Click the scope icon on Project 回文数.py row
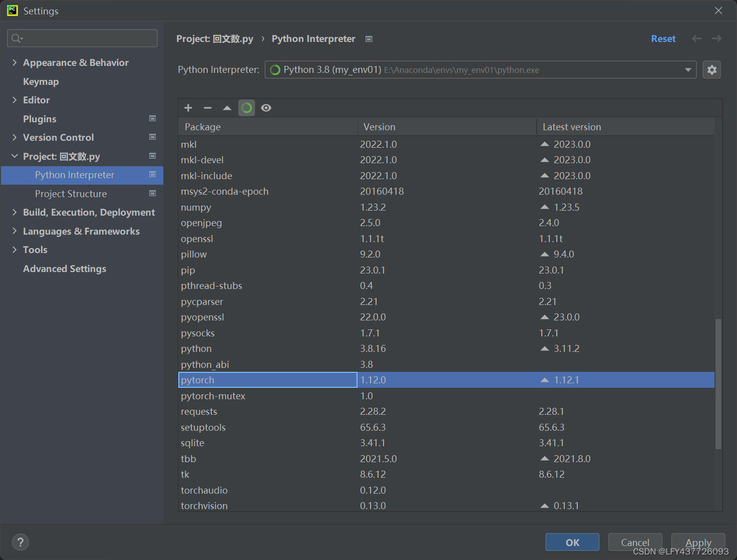The height and width of the screenshot is (560, 737). (153, 156)
